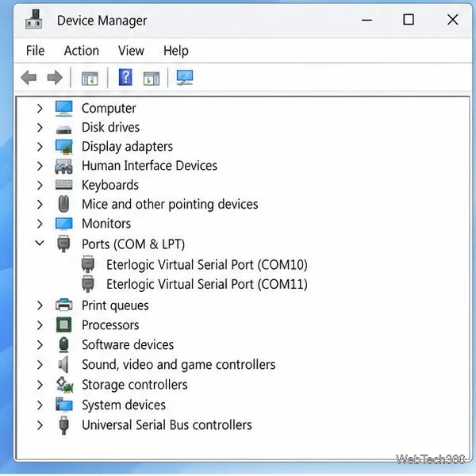Screen dimensions: 476x476
Task: Click the System devices label
Action: pyautogui.click(x=124, y=405)
